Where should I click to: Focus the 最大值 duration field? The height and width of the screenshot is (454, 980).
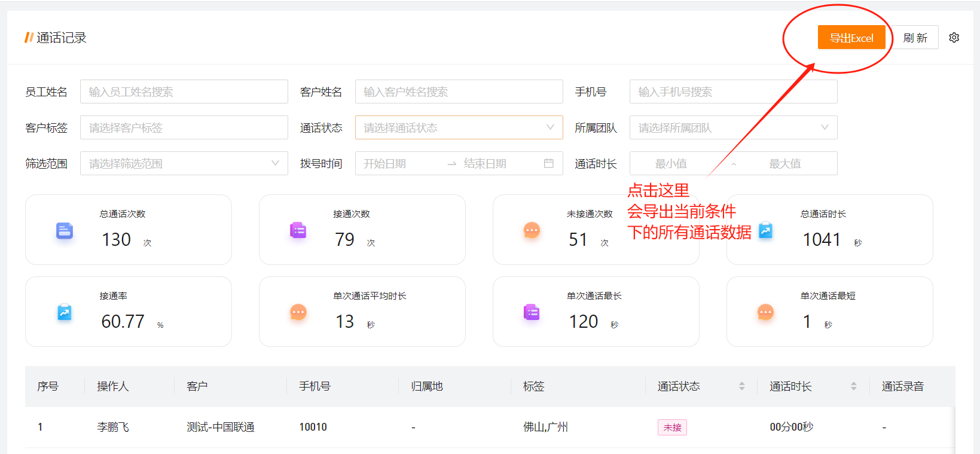785,163
